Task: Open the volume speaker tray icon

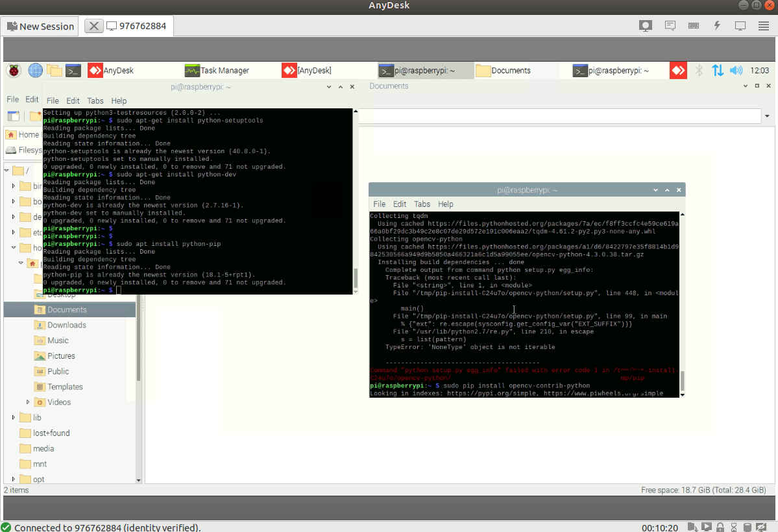Action: point(736,71)
